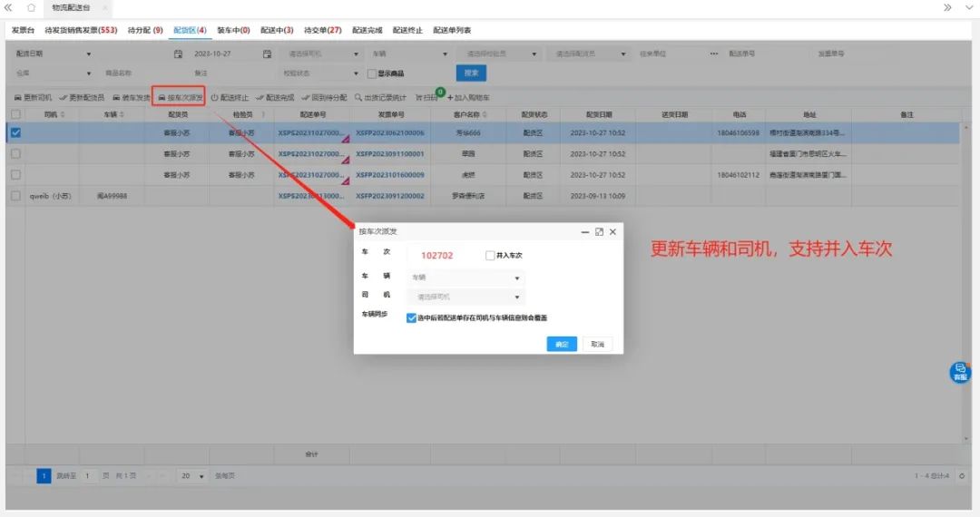Click the 配送终止 power icon
980x517 pixels.
[215, 97]
